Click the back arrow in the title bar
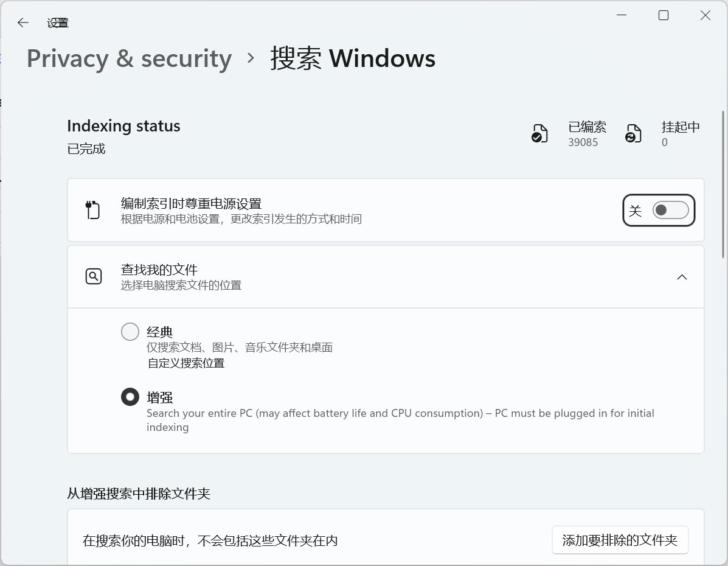This screenshot has height=566, width=728. [23, 23]
